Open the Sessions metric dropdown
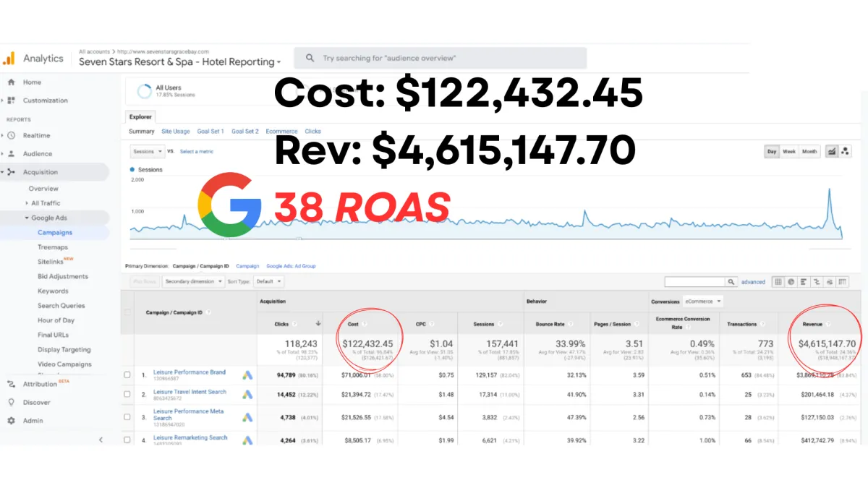 tap(148, 151)
